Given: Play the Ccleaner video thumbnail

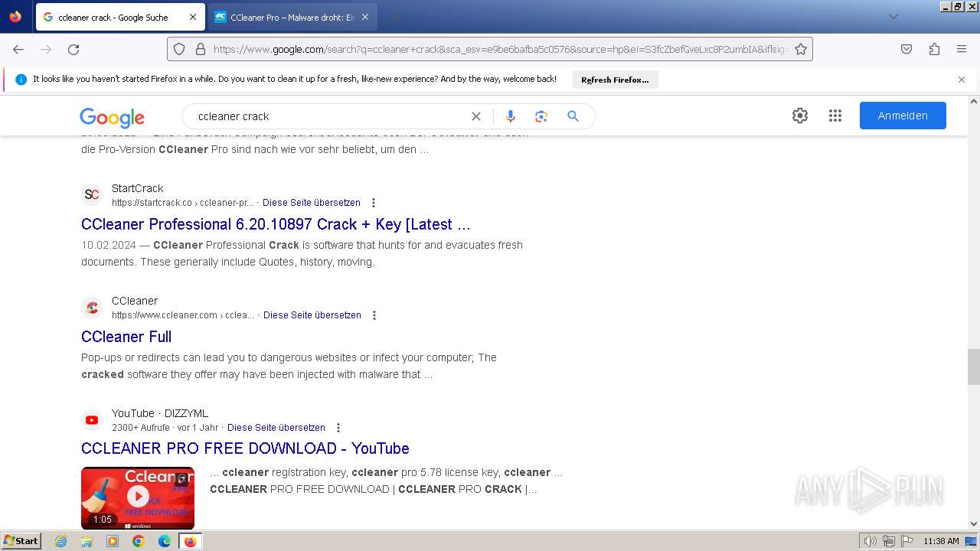Looking at the screenshot, I should click(138, 497).
